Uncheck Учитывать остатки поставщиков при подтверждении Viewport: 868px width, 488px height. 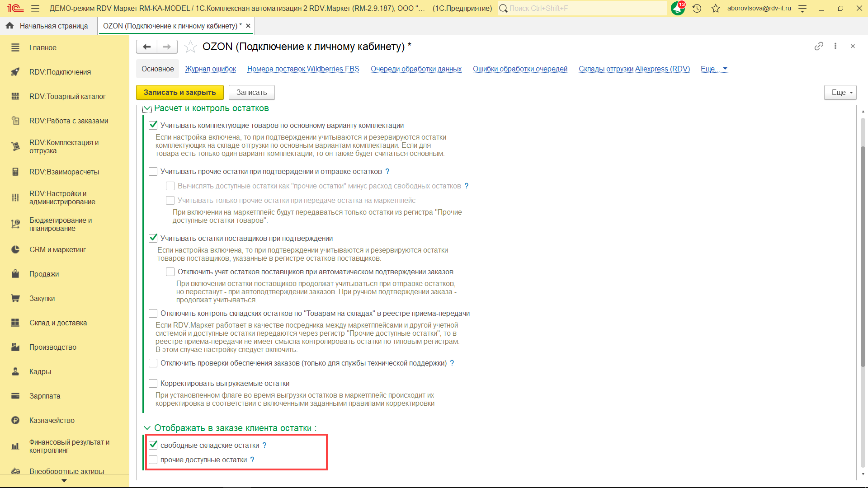(153, 238)
